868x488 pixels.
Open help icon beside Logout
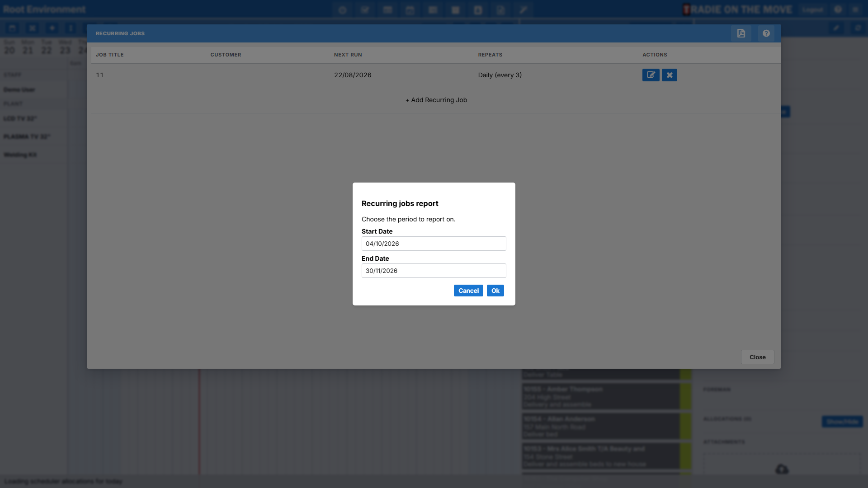coord(838,9)
